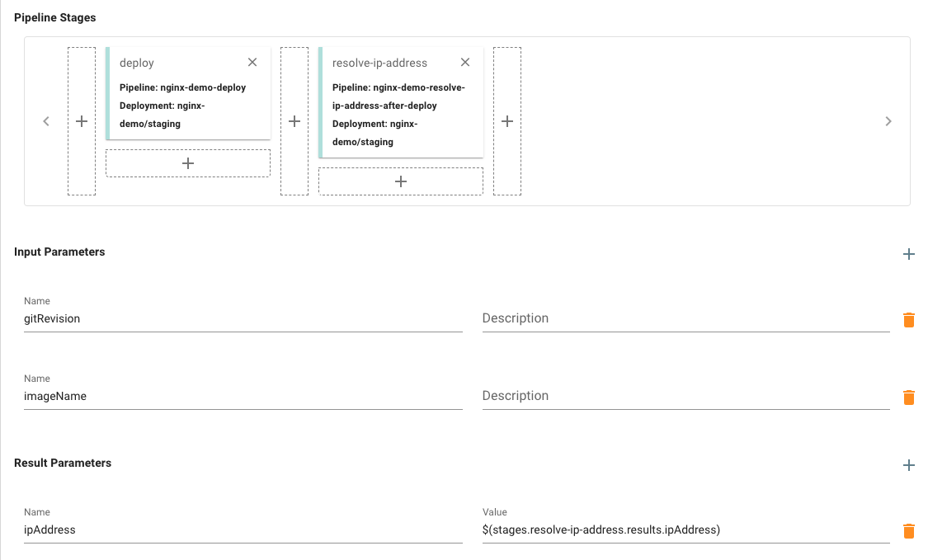The image size is (928, 560).
Task: Click the gitRevision description field
Action: (685, 318)
